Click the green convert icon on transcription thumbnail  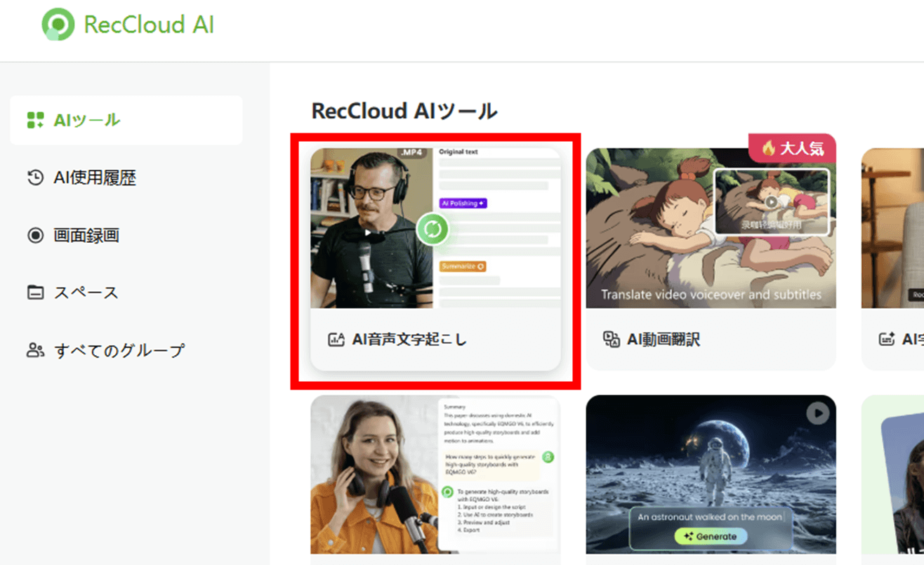(x=433, y=229)
